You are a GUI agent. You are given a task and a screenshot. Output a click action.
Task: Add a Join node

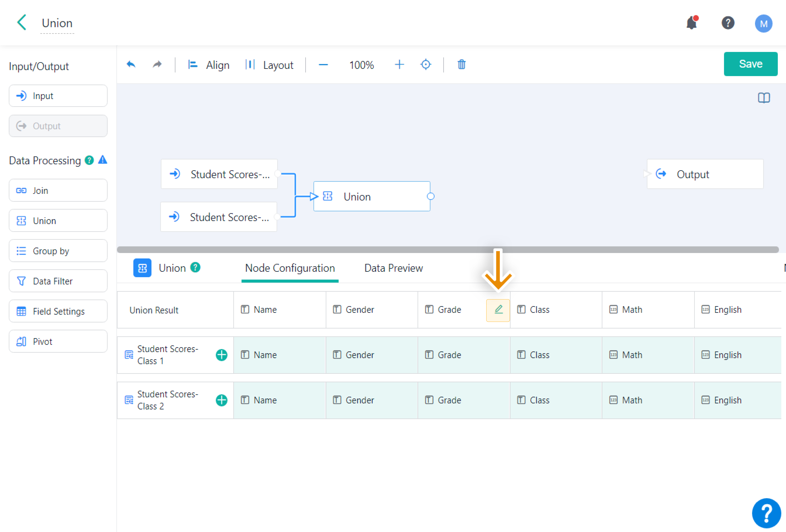[x=58, y=190]
